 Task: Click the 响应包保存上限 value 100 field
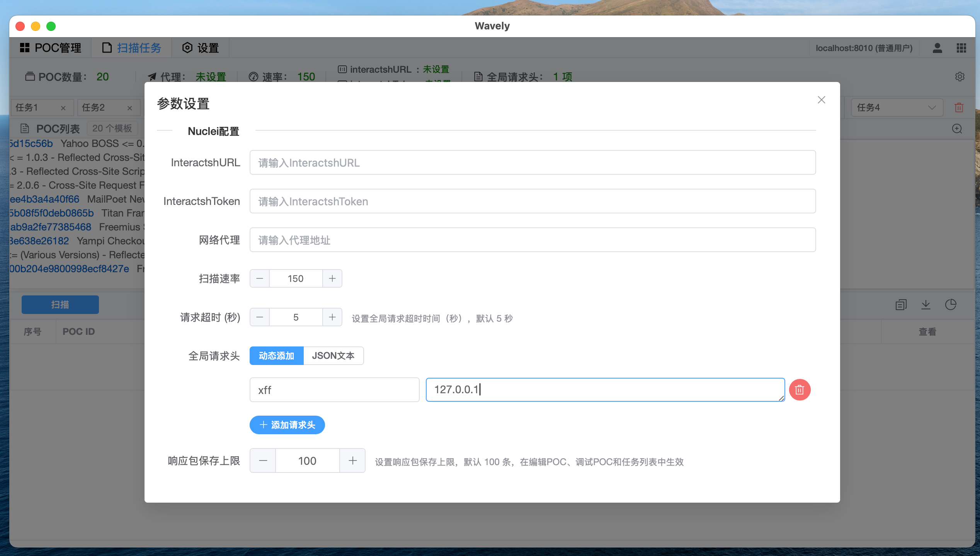(x=307, y=460)
